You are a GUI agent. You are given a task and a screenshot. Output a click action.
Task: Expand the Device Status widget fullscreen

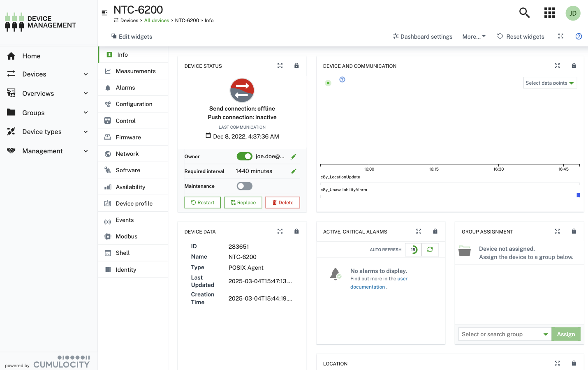coord(280,66)
